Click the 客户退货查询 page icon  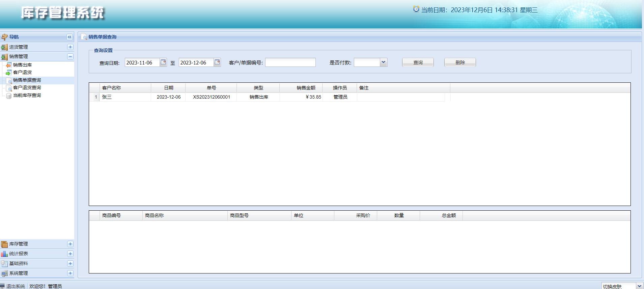click(x=9, y=88)
